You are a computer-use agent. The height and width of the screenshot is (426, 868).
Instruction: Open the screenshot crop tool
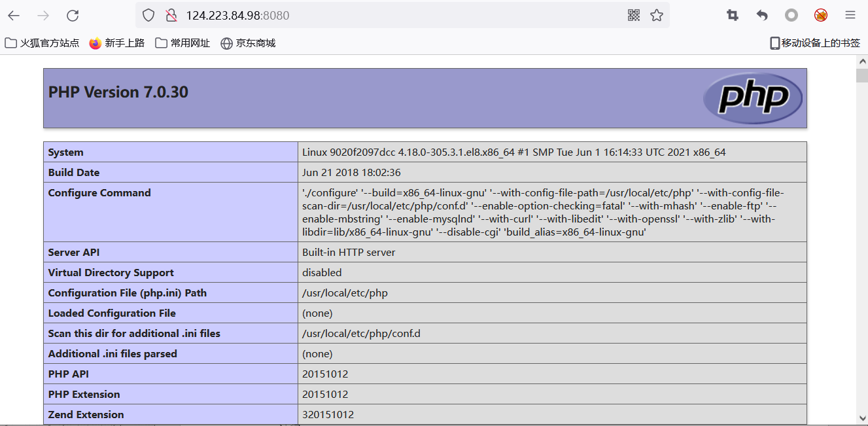click(x=733, y=15)
